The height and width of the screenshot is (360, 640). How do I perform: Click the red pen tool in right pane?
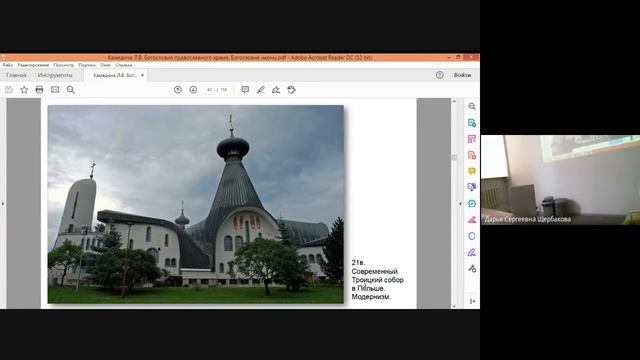click(x=472, y=220)
